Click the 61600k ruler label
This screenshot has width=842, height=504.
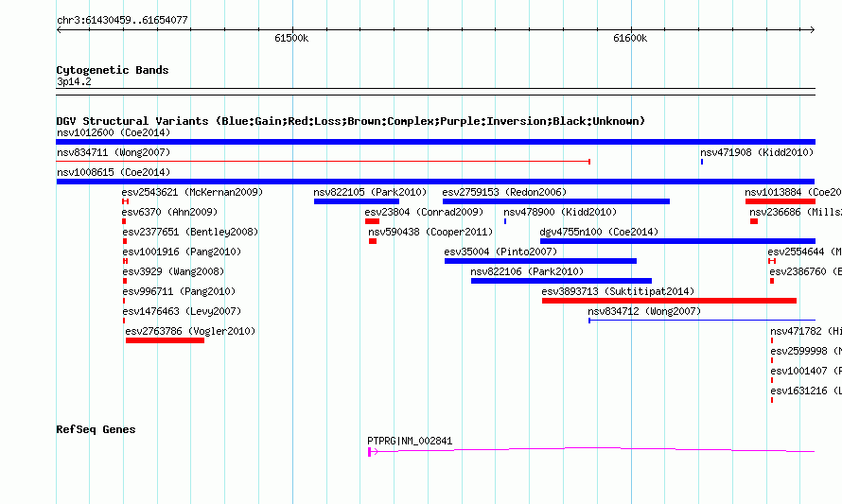tap(630, 38)
